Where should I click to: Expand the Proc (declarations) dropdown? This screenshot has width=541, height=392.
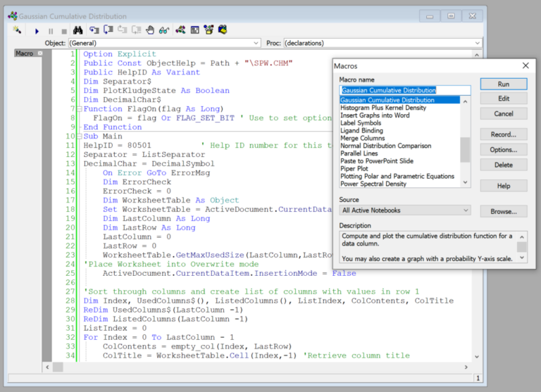[478, 43]
